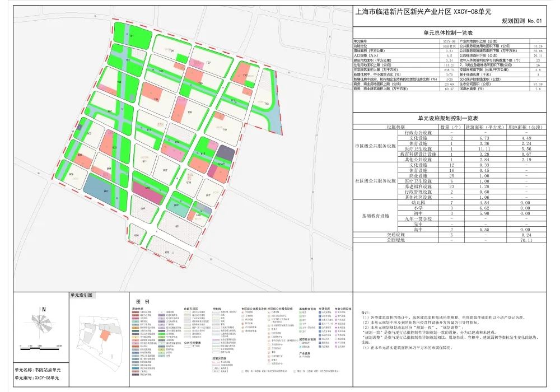Image resolution: width=560 pixels, height=392 pixels.
Task: Click the 公园绿地 row label in facilities table
Action: (396, 240)
